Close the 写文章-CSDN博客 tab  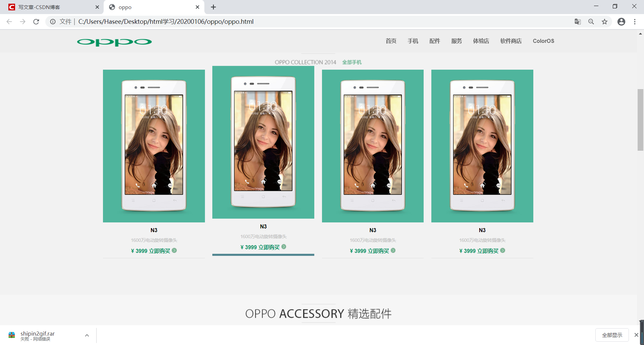click(x=97, y=7)
